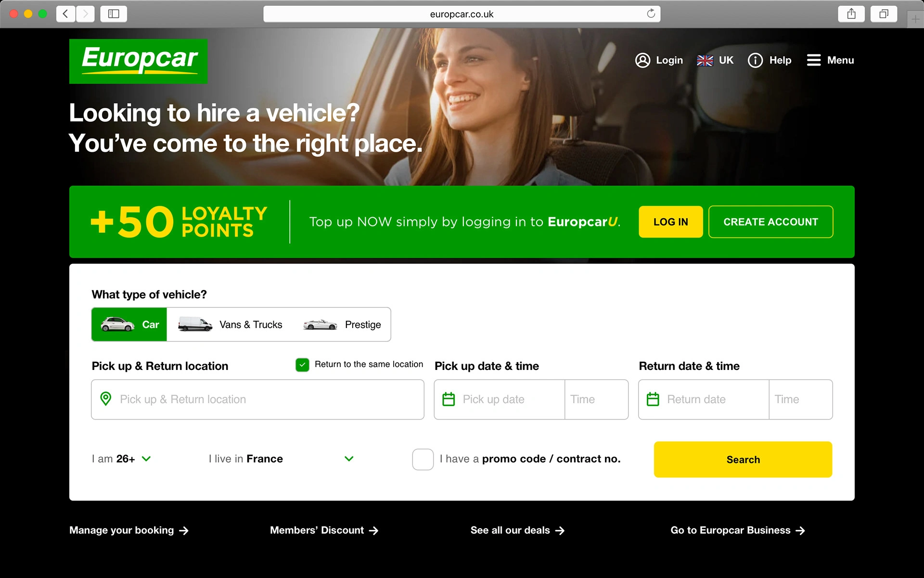The width and height of the screenshot is (924, 578).
Task: Expand the I am 26+ age dropdown
Action: pyautogui.click(x=121, y=459)
